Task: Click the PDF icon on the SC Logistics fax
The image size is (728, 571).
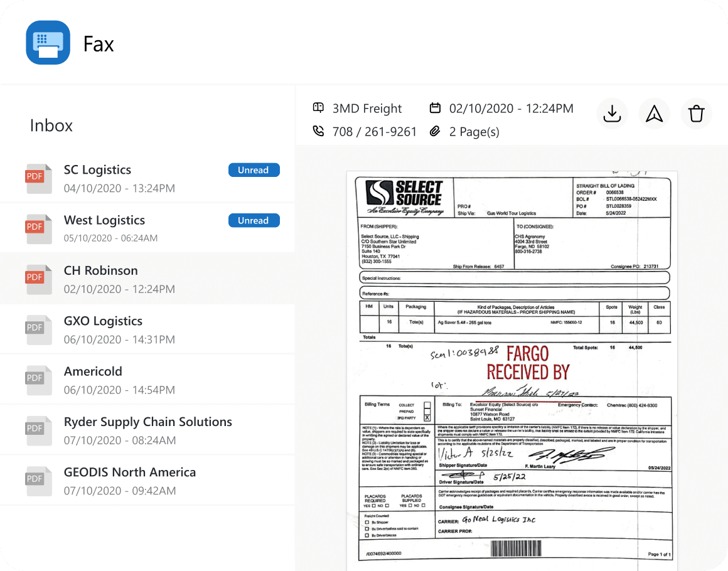Action: point(38,178)
